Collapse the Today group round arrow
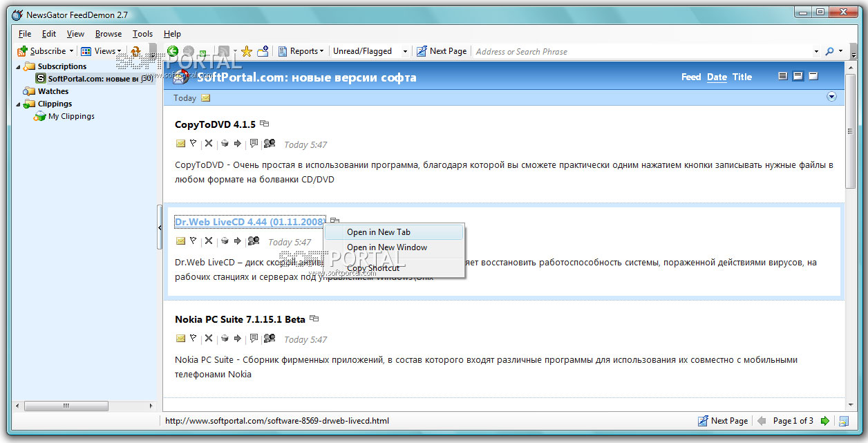Viewport: 868px width, 443px height. (x=831, y=97)
